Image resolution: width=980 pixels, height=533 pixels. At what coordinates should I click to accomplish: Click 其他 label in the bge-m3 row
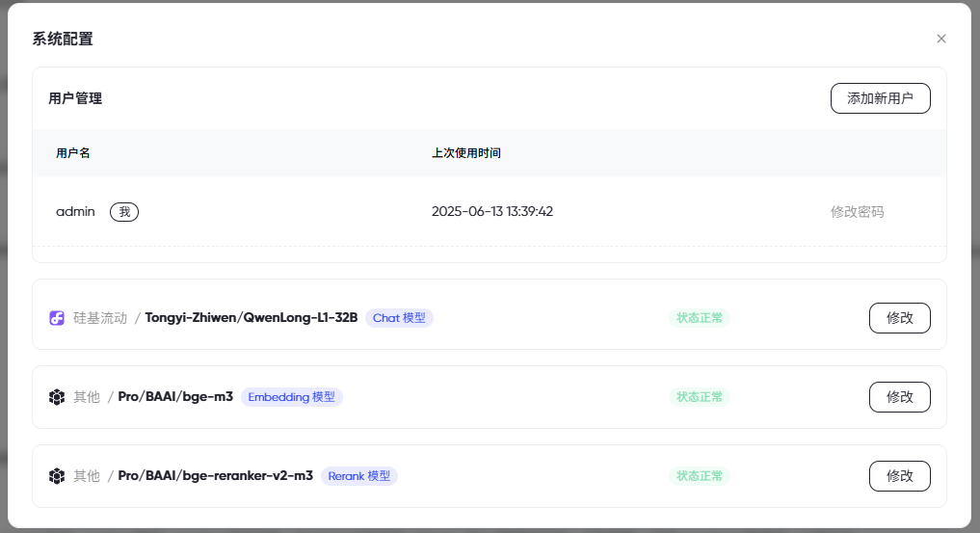click(x=87, y=397)
